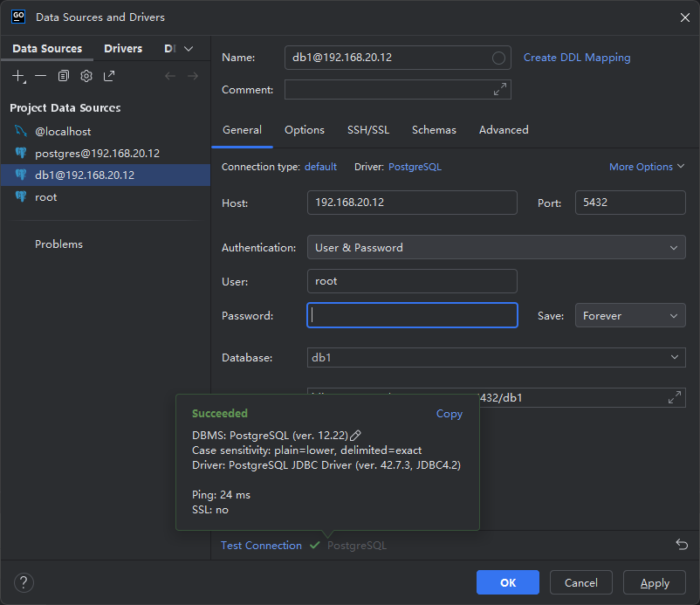
Task: Click the OK button
Action: 508,582
